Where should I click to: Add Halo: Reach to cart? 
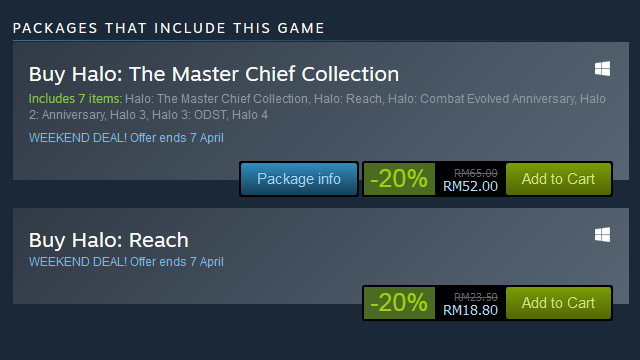click(x=558, y=303)
